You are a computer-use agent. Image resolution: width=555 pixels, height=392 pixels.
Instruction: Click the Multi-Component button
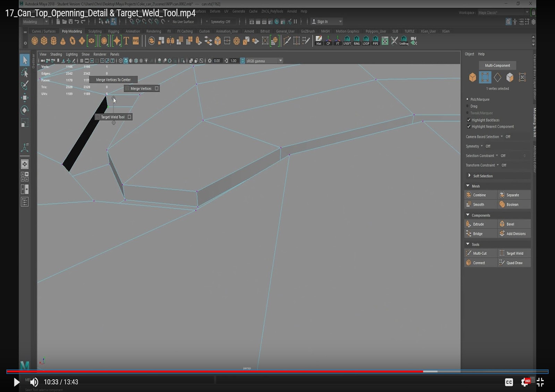coord(497,65)
